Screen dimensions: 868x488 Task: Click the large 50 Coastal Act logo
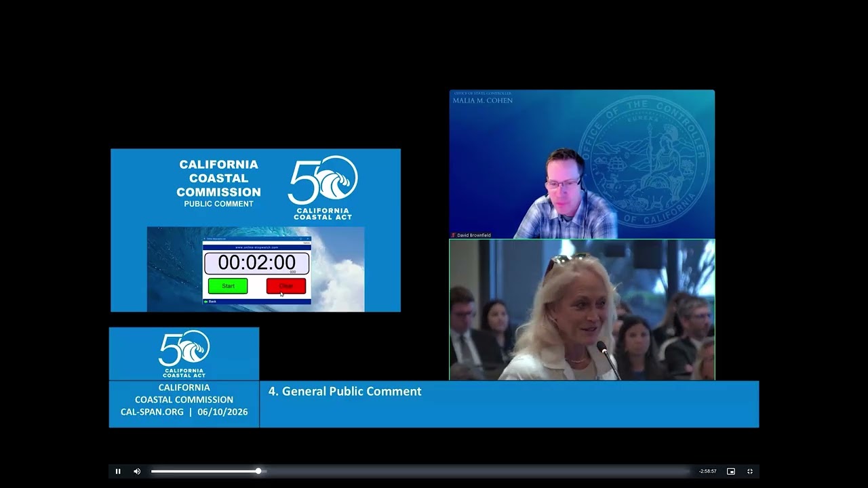[x=323, y=187]
